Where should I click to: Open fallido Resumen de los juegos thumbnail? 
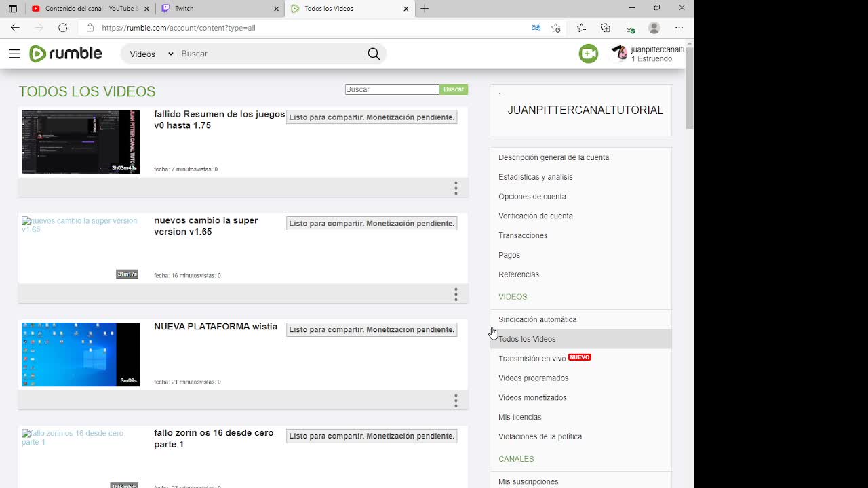click(x=81, y=142)
